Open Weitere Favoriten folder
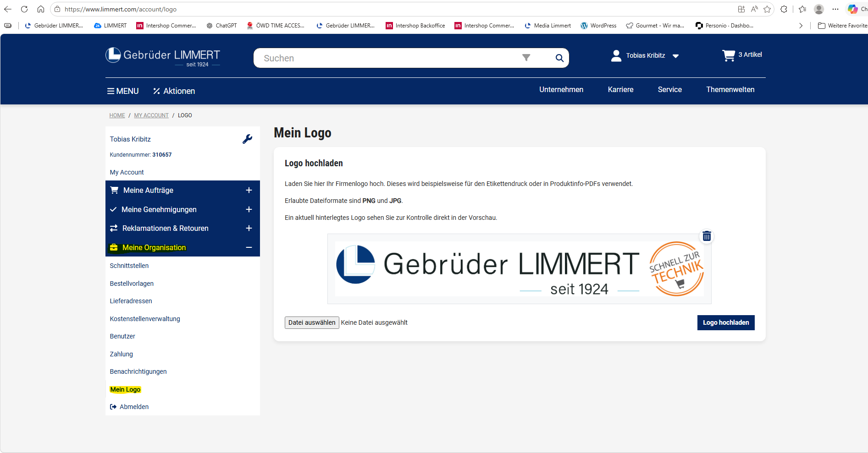This screenshot has height=453, width=868. [843, 26]
